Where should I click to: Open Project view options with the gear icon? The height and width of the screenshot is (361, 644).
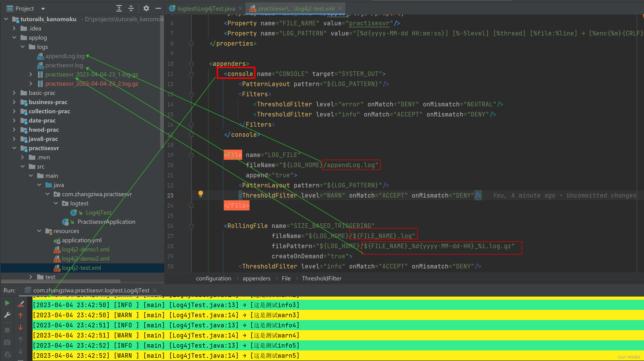146,8
